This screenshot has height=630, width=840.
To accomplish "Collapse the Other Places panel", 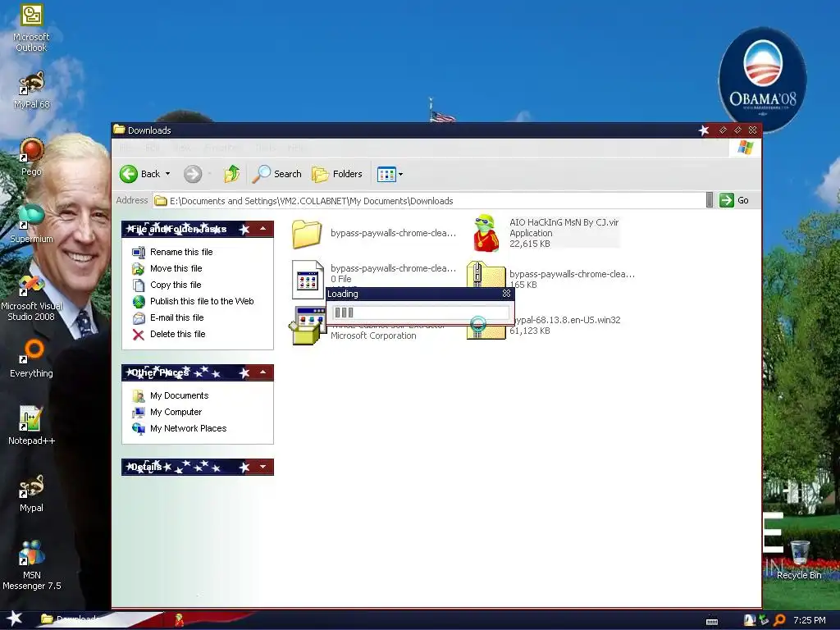I will coord(263,372).
